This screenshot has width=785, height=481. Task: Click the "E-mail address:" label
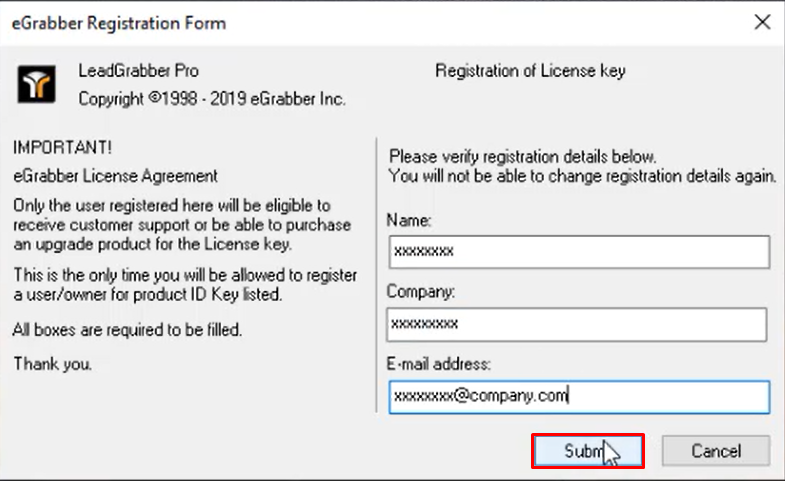[x=438, y=364]
